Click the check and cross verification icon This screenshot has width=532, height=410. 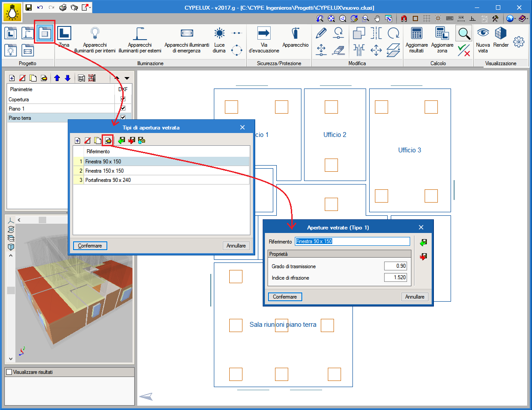(463, 50)
